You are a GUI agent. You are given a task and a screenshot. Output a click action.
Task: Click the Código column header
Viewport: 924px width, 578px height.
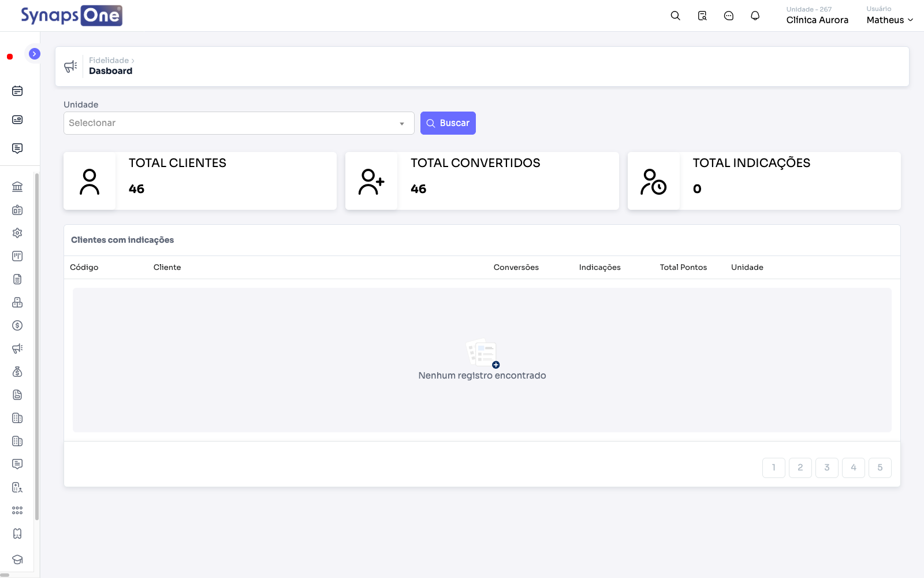tap(84, 267)
